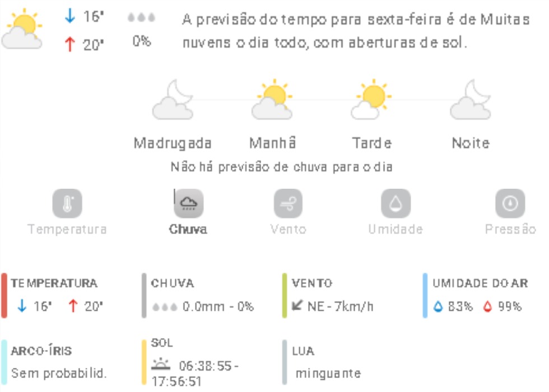Open the Umidade droplet icon
The image size is (549, 392).
pyautogui.click(x=396, y=204)
